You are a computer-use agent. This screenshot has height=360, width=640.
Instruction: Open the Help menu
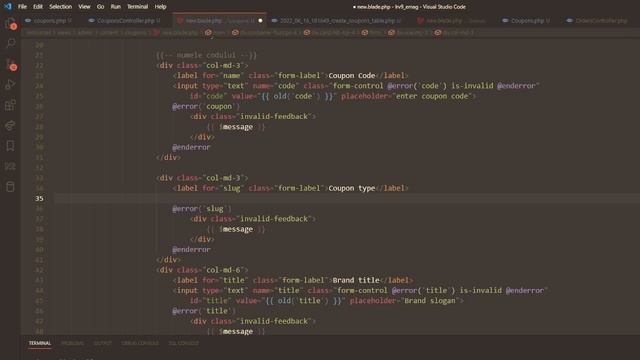160,7
